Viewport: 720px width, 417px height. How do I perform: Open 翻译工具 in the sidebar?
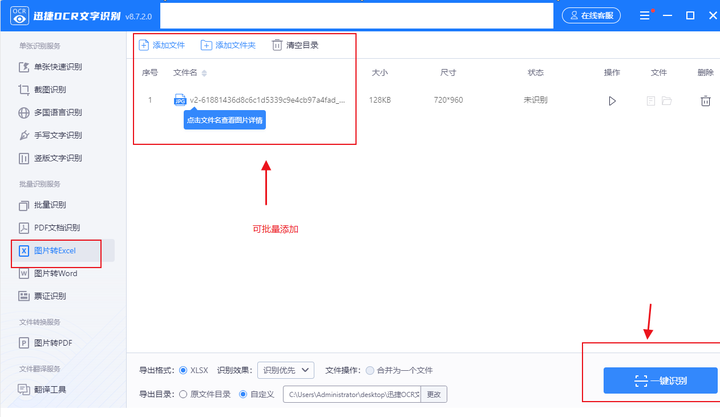(x=42, y=389)
